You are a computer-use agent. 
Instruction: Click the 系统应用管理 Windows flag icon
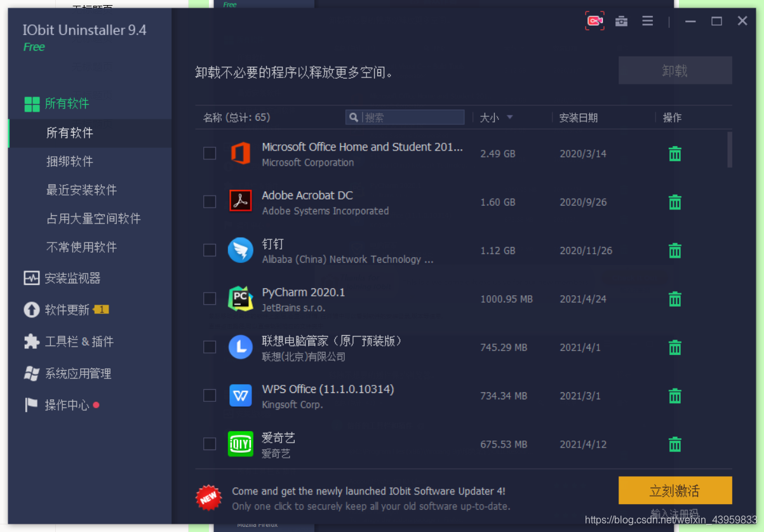pyautogui.click(x=32, y=373)
